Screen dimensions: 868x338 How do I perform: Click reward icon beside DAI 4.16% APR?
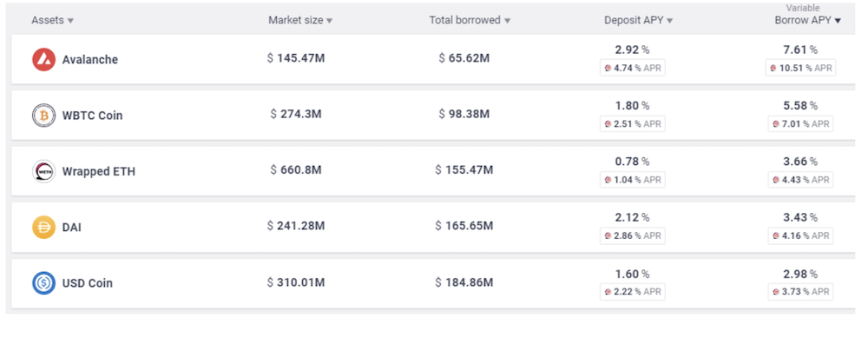(x=775, y=236)
